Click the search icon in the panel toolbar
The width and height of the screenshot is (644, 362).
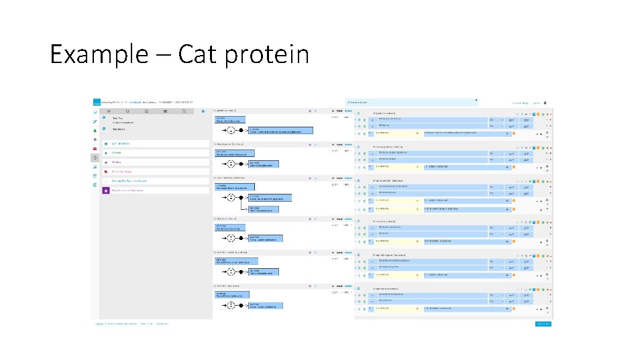point(127,111)
